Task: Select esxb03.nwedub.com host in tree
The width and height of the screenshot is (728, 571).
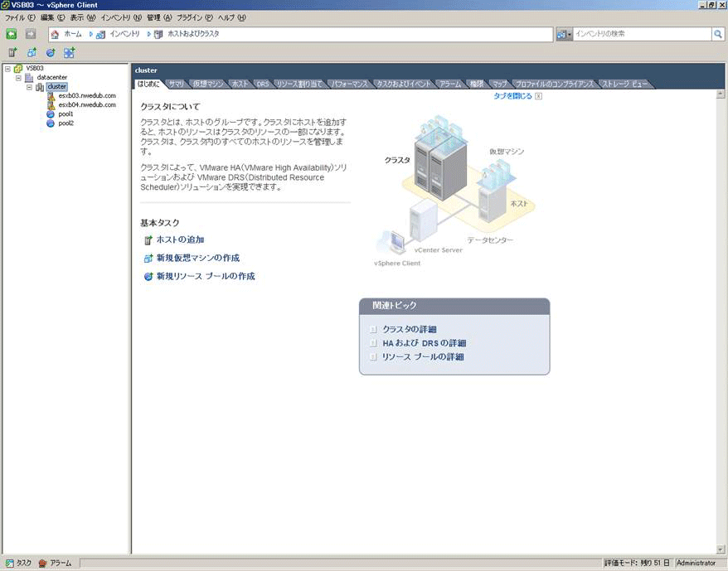Action: pyautogui.click(x=87, y=95)
